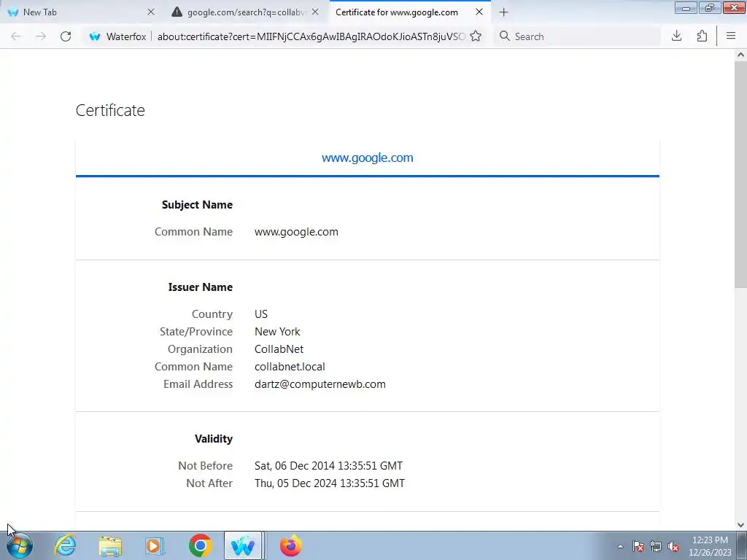Open Windows Media Player from taskbar
747x560 pixels.
pos(155,545)
